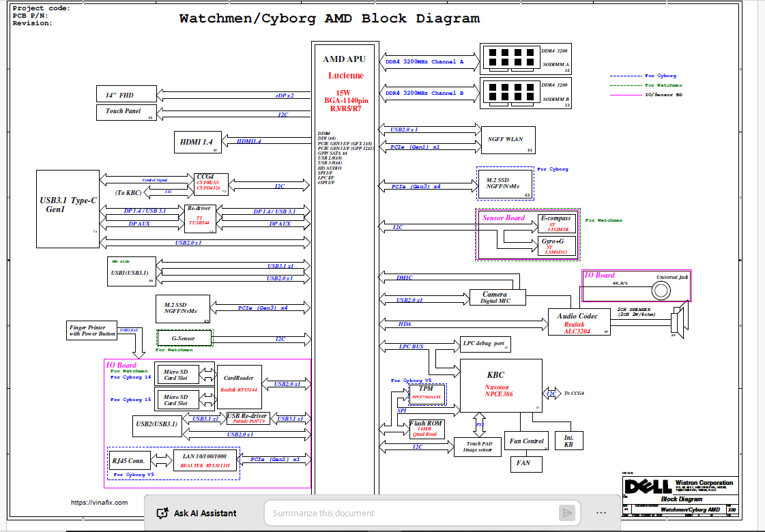
Task: Click the "HDMI 1.4" block
Action: [198, 143]
